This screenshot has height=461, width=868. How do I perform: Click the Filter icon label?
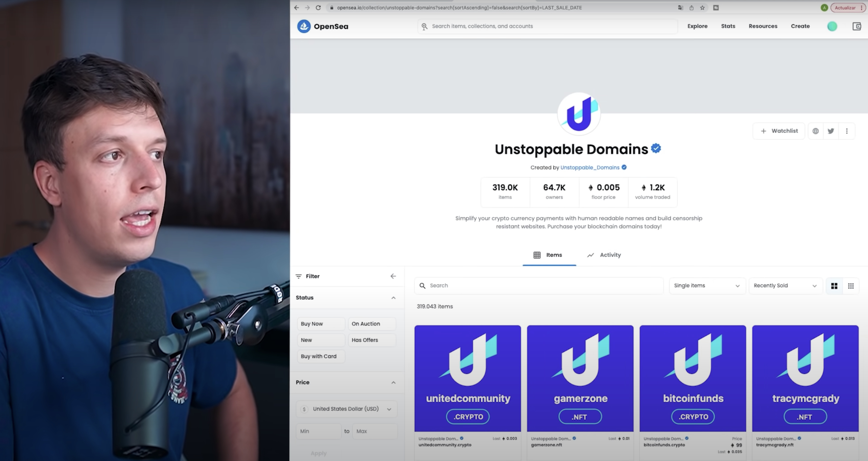point(307,276)
